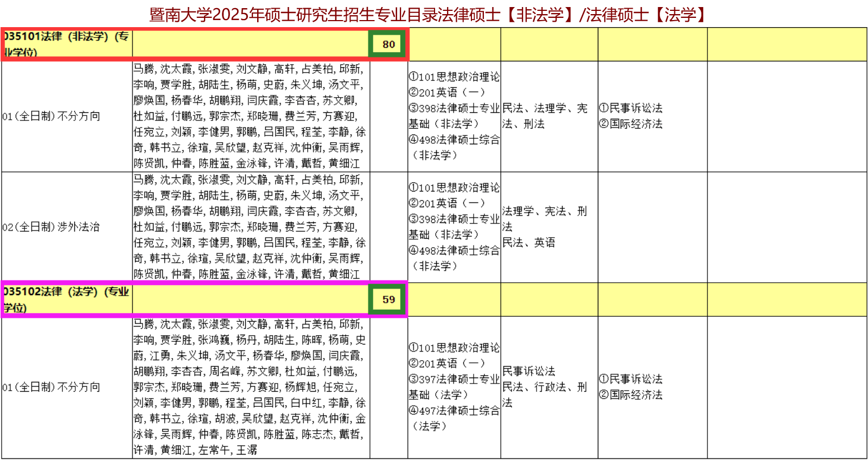
Task: Select advisor list cell for 涉外法治 direction
Action: point(251,227)
